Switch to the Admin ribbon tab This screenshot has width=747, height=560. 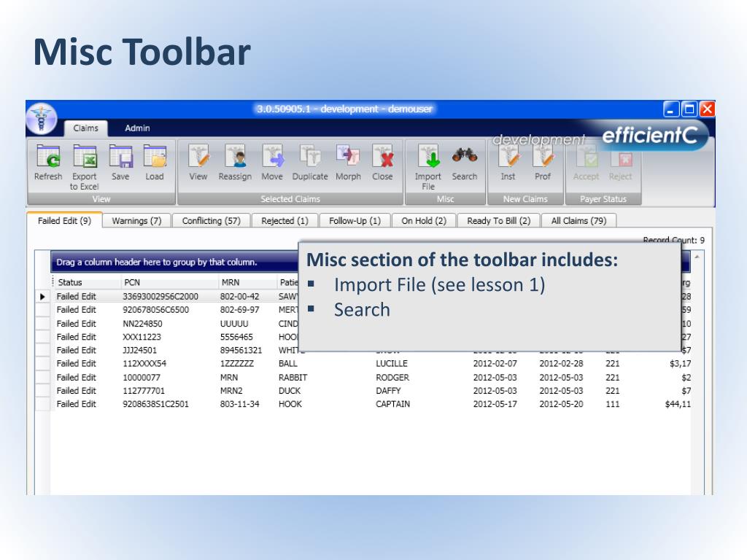(137, 128)
